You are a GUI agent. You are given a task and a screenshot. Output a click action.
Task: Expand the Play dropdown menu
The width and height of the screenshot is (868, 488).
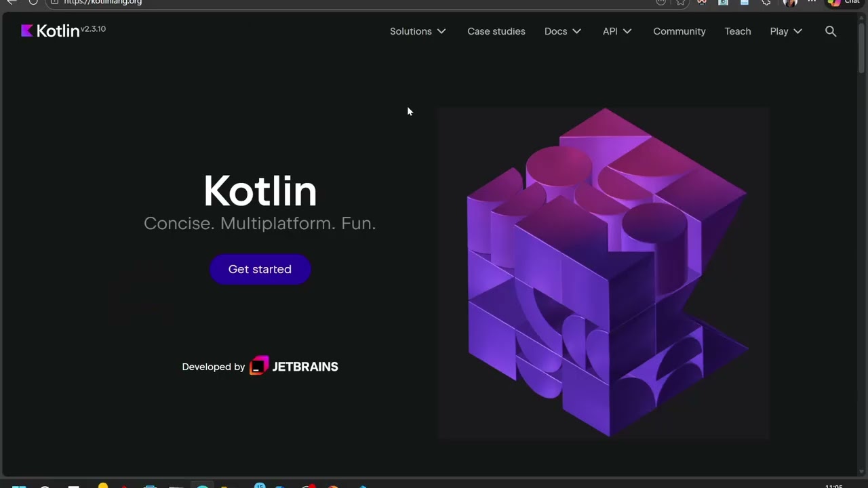786,31
